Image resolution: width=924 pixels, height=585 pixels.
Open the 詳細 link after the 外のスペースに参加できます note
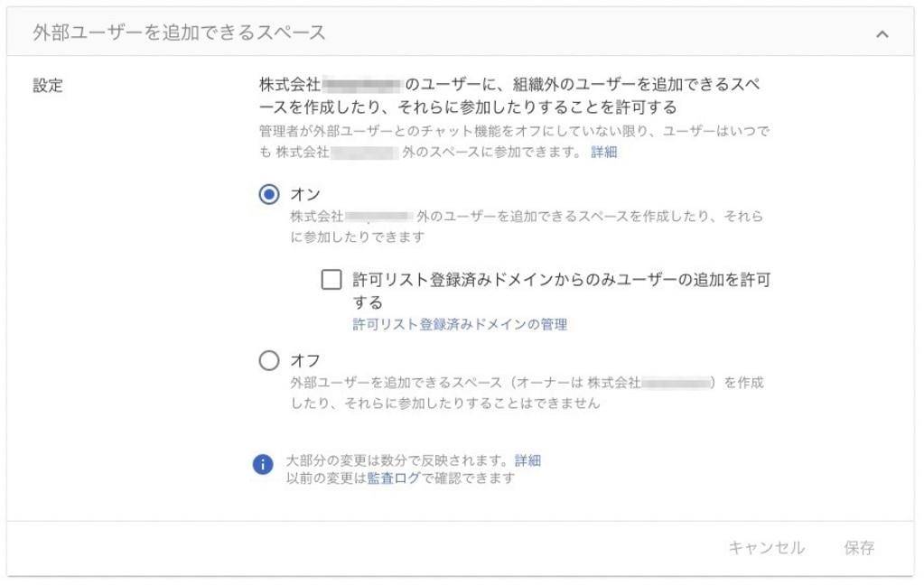[x=603, y=152]
